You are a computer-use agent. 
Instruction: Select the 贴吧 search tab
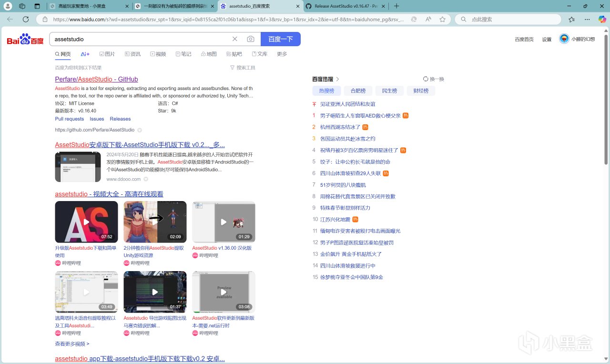[x=234, y=54]
